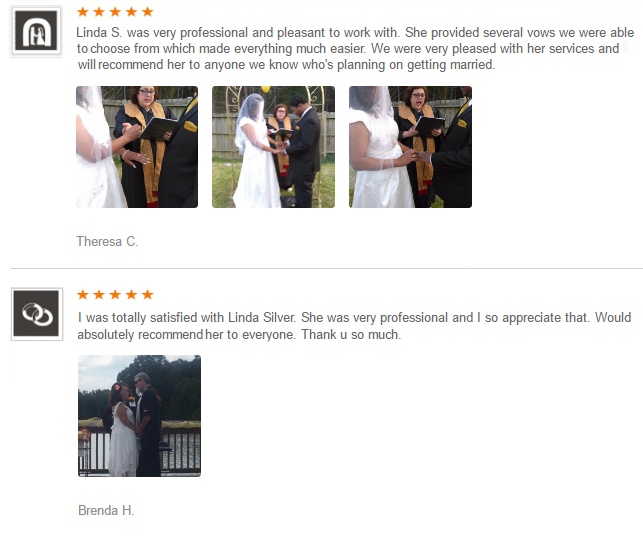Click first star of Brenda's review rating
The height and width of the screenshot is (540, 643).
(83, 294)
